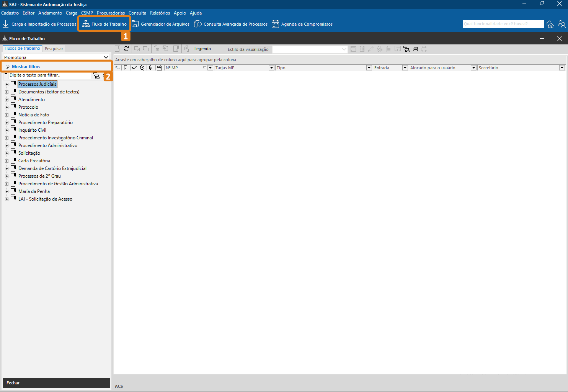Select Processos de 2º Grau in the tree
Image resolution: width=568 pixels, height=392 pixels.
click(x=39, y=176)
